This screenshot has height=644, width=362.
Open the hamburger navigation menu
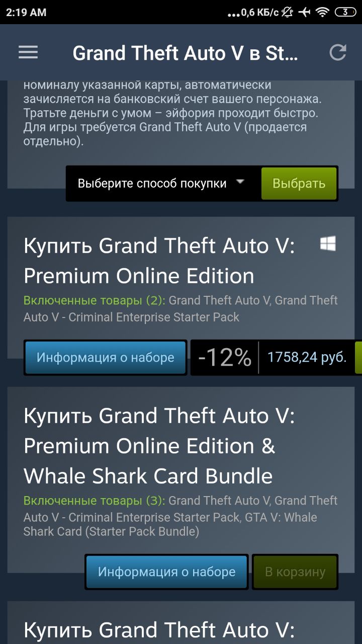point(28,52)
